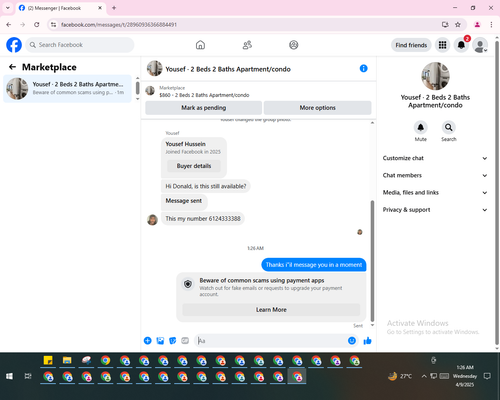Open Buyer details for Yousef Hussein
The image size is (500, 400).
(194, 166)
